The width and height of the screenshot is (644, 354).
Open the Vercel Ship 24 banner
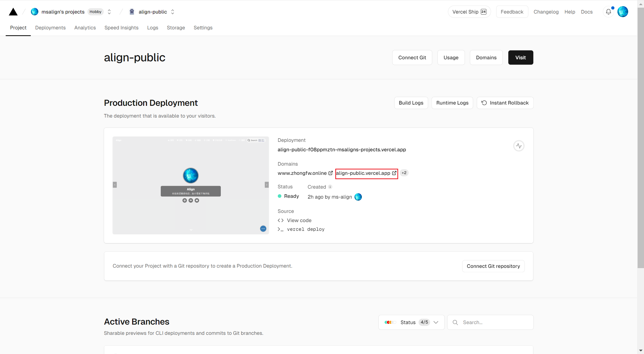tap(469, 12)
